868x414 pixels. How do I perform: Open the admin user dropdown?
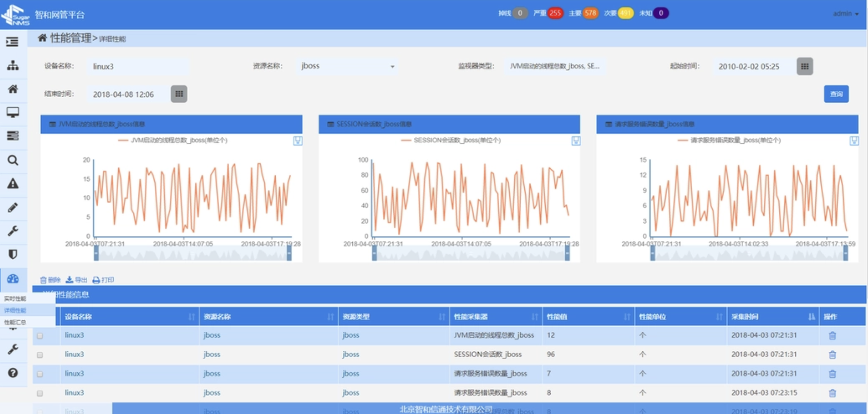pos(845,14)
